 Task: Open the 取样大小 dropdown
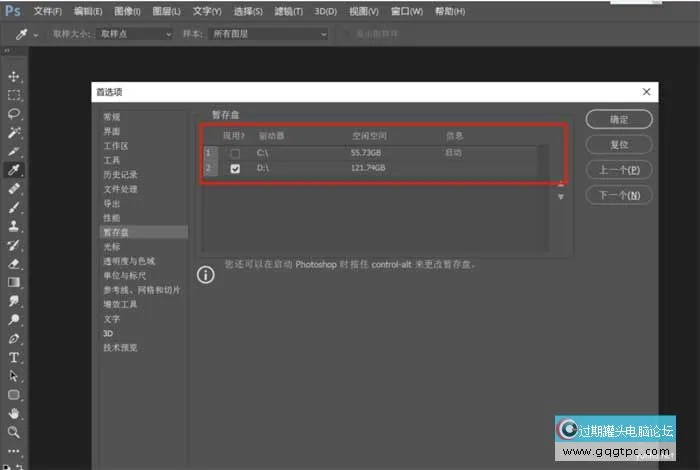point(135,34)
